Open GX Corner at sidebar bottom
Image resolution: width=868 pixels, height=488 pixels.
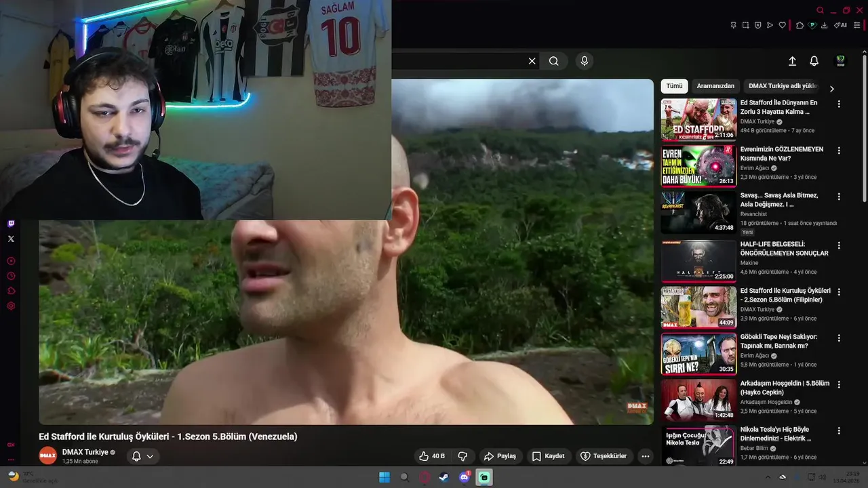11,445
